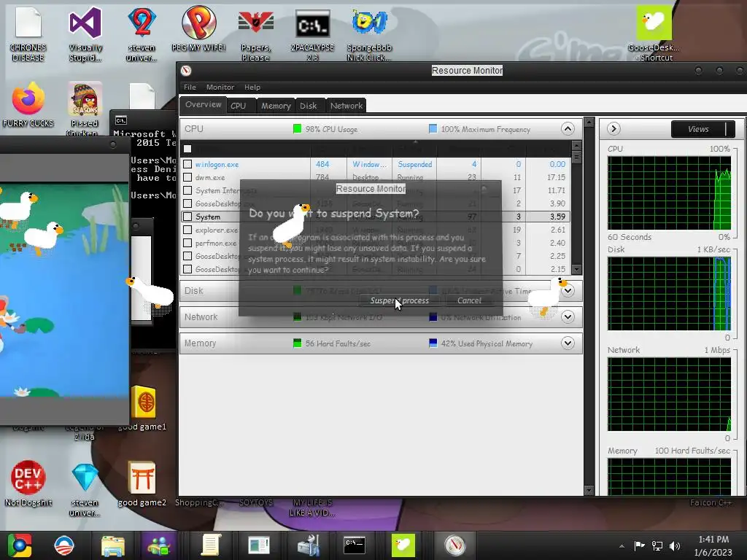
Task: Click the winlogon.exe process name
Action: [x=217, y=164]
